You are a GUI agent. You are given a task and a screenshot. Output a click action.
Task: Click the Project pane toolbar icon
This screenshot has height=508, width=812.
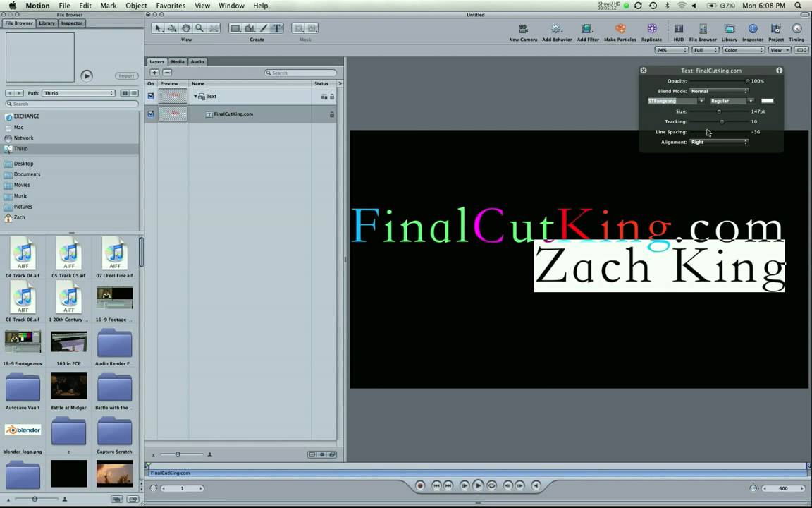775,28
